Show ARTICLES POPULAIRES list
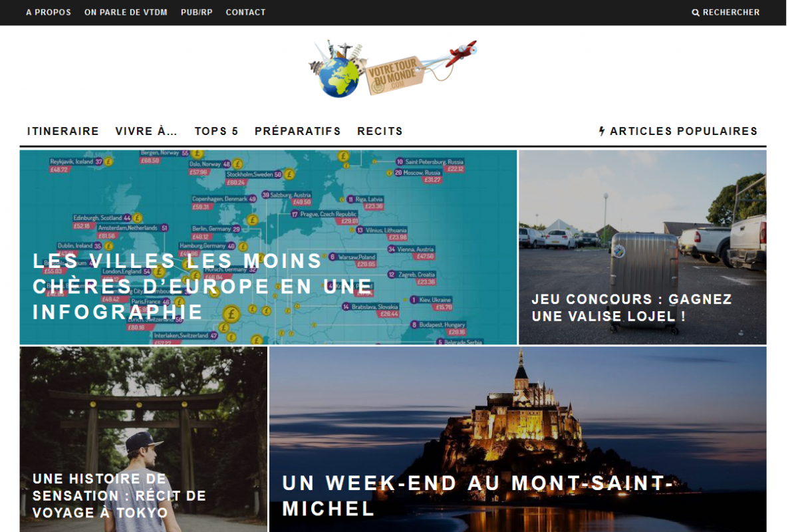The image size is (798, 532). point(684,131)
